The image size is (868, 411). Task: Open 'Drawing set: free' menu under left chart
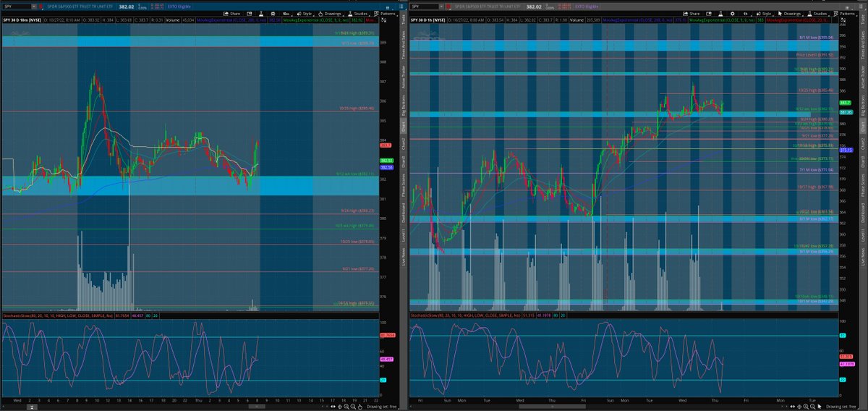coord(383,407)
